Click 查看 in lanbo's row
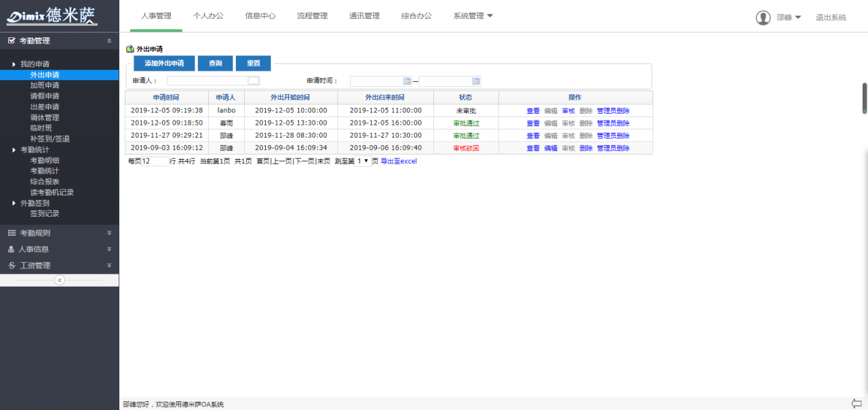The width and height of the screenshot is (868, 410). (x=533, y=110)
